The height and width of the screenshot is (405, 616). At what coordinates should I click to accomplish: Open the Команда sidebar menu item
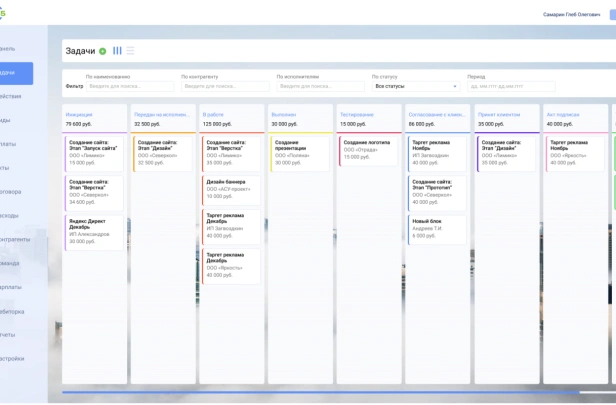pos(10,263)
